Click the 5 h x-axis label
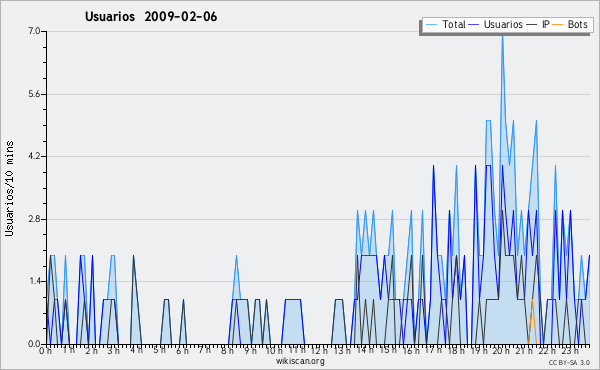The height and width of the screenshot is (370, 600). tap(159, 351)
